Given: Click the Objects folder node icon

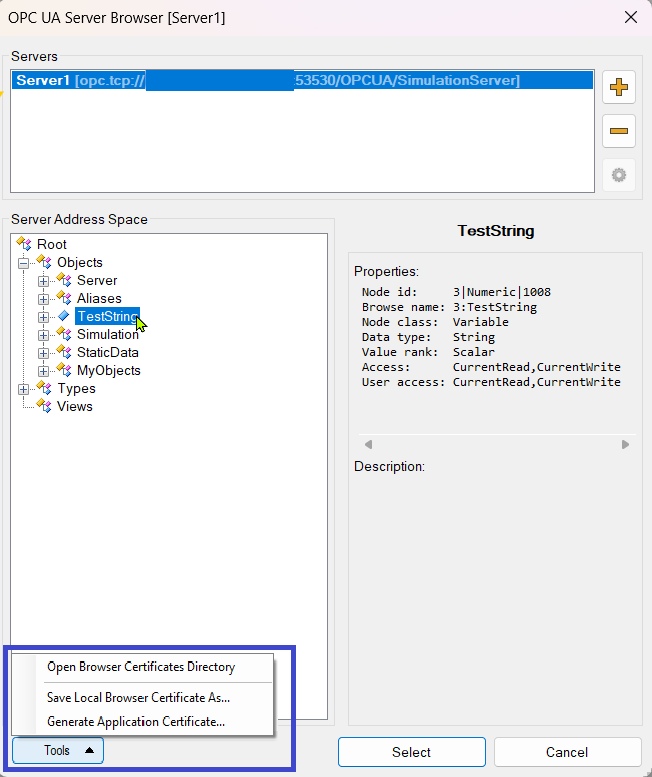Looking at the screenshot, I should tap(44, 262).
